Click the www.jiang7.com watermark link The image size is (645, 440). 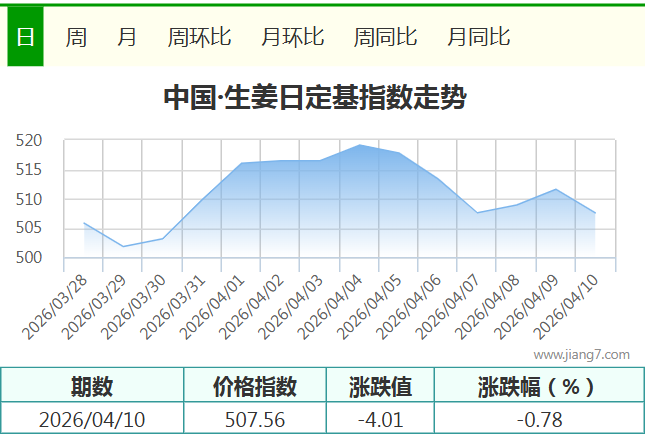582,355
